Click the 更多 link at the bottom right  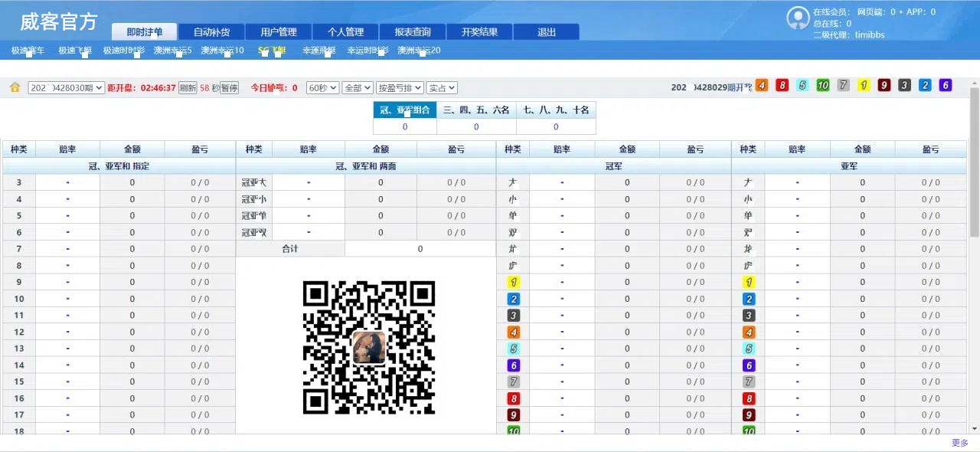(960, 443)
